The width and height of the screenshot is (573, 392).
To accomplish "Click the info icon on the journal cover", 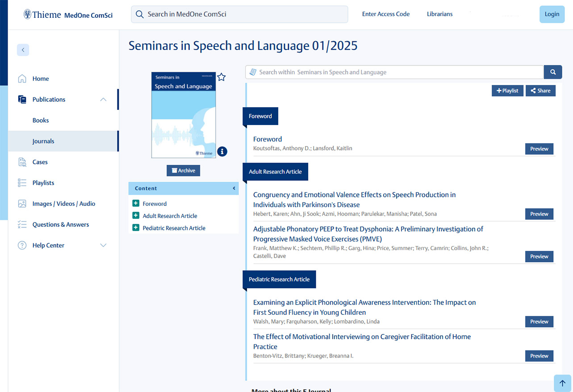I will pyautogui.click(x=222, y=151).
